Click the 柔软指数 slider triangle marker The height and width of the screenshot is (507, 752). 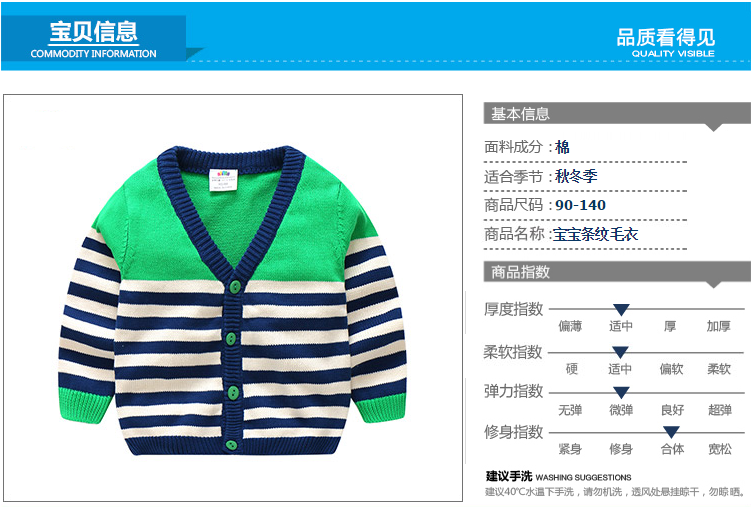click(620, 353)
